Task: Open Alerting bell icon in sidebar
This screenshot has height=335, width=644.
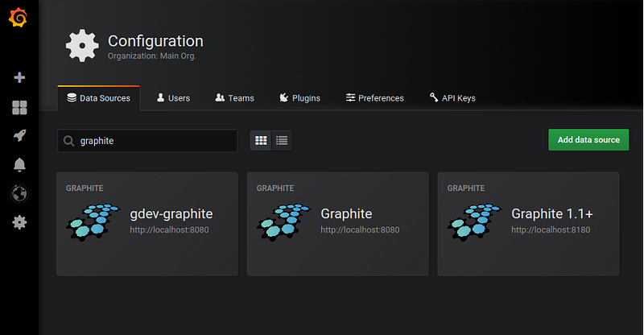Action: pyautogui.click(x=19, y=165)
